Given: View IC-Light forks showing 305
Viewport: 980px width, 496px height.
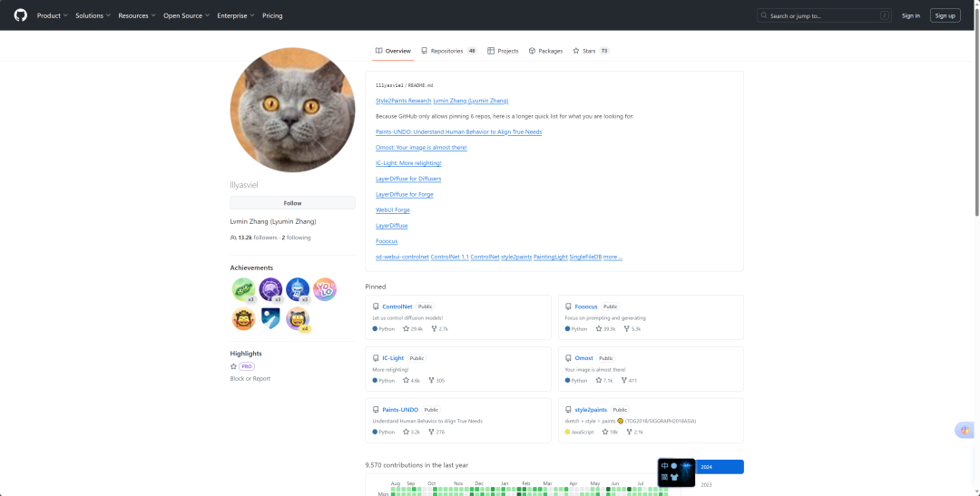Looking at the screenshot, I should (x=436, y=381).
